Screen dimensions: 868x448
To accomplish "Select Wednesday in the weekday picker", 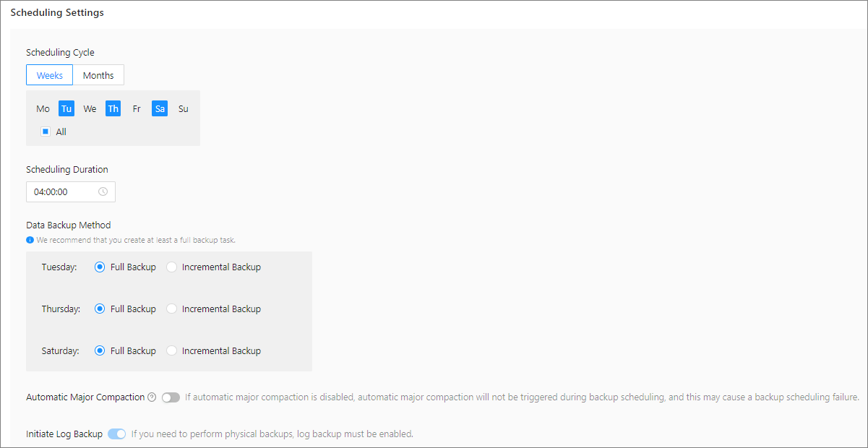I will tap(90, 109).
